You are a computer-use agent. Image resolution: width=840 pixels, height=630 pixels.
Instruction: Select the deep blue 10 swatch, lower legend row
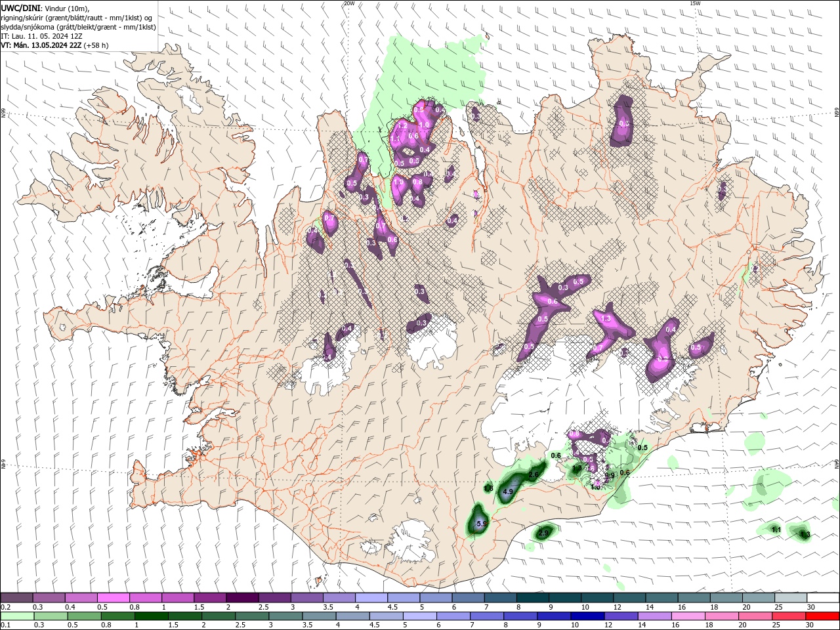(588, 616)
